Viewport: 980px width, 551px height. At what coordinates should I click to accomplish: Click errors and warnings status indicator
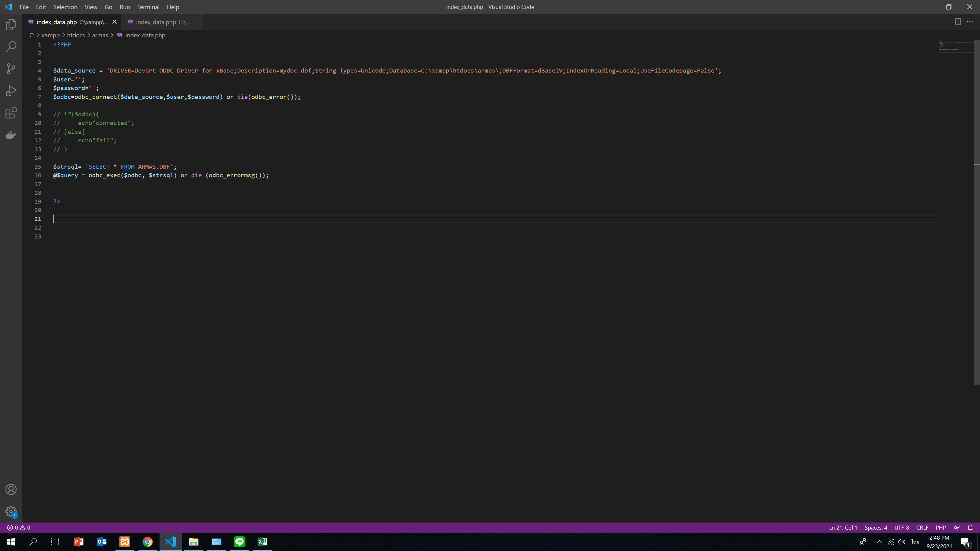tap(19, 527)
